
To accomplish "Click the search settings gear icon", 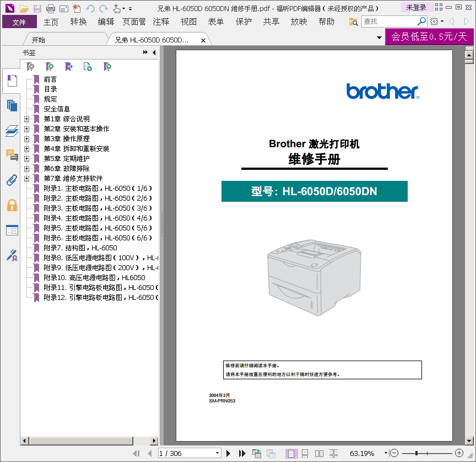I will (x=434, y=22).
